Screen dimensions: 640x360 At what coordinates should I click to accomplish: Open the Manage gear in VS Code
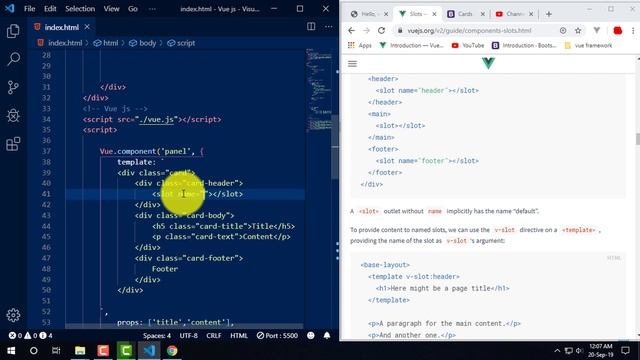(13, 315)
